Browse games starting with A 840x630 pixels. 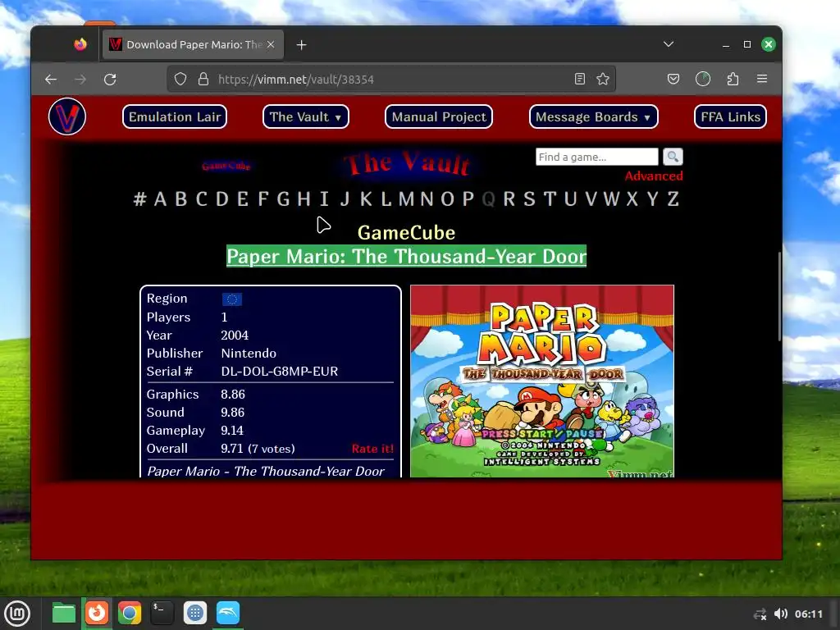point(160,199)
